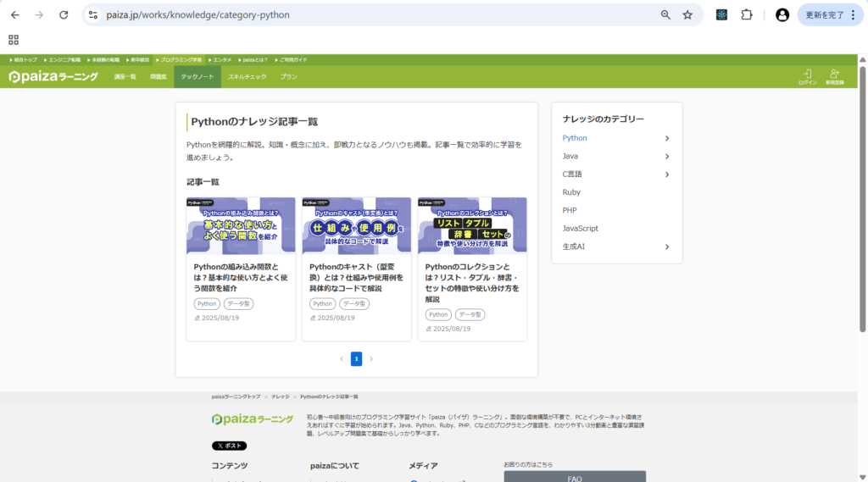Image resolution: width=868 pixels, height=482 pixels.
Task: Open the apps grid icon in bookmarks bar
Action: 14,40
